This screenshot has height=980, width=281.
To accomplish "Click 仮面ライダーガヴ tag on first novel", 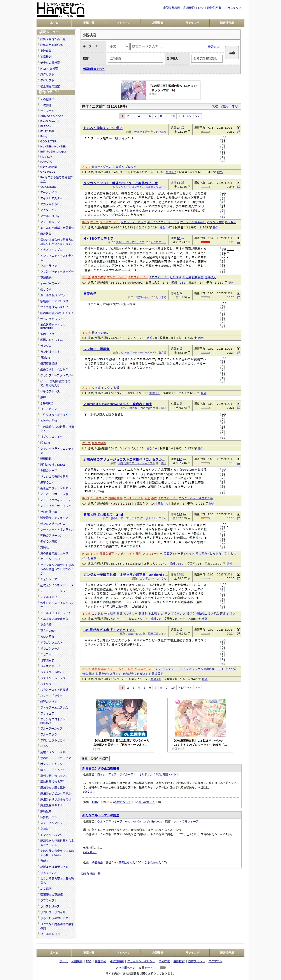I will click(x=103, y=167).
